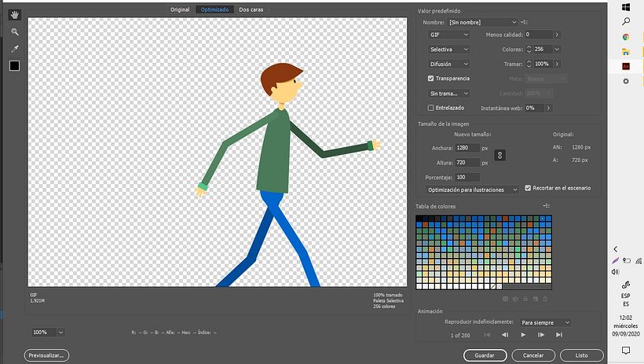Image resolution: width=644 pixels, height=364 pixels.
Task: Open the preset options menu icon
Action: click(x=525, y=22)
